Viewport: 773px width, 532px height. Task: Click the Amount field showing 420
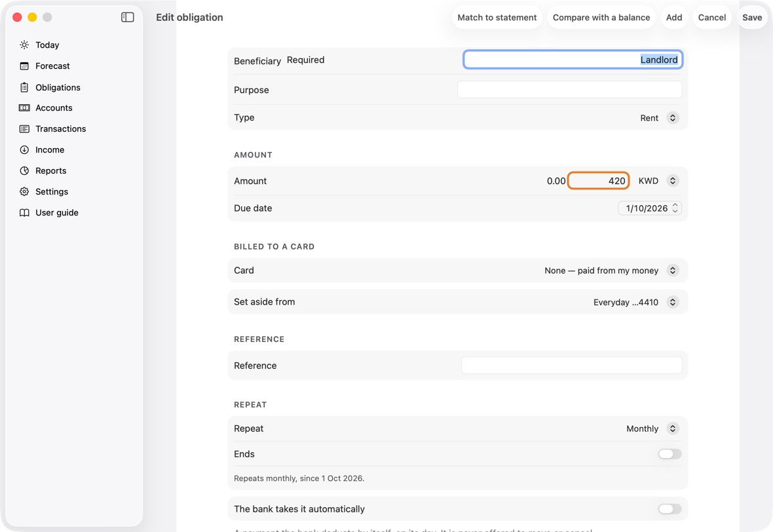(599, 181)
